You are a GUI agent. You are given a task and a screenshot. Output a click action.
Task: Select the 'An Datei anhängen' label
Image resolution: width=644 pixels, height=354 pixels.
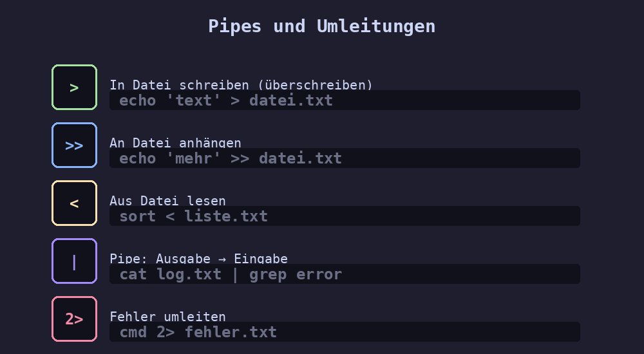pyautogui.click(x=175, y=143)
